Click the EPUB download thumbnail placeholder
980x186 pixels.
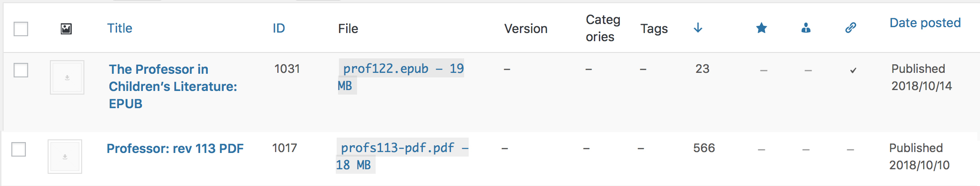(x=67, y=77)
